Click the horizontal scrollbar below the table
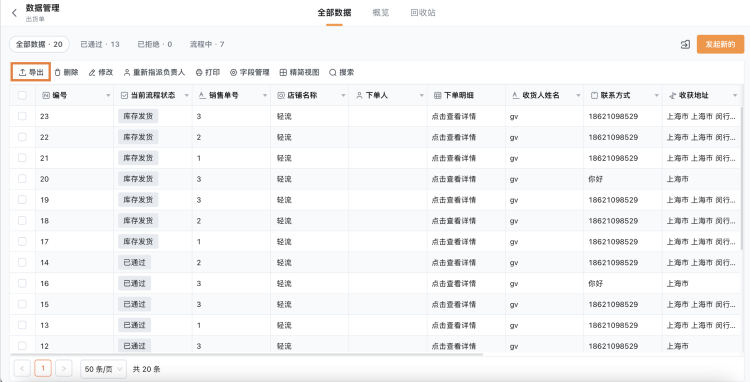750x382 pixels. (246, 355)
